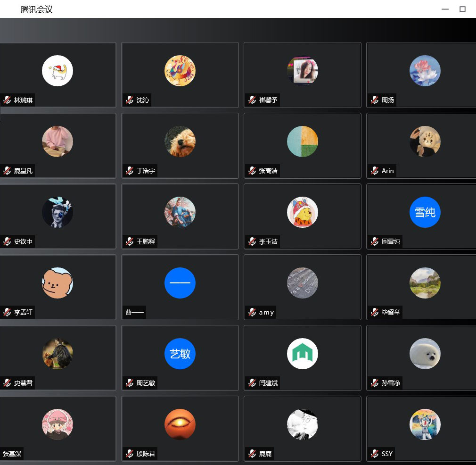The height and width of the screenshot is (465, 476).
Task: Select 周雪纯's blue 雪纯 avatar
Action: 425,212
